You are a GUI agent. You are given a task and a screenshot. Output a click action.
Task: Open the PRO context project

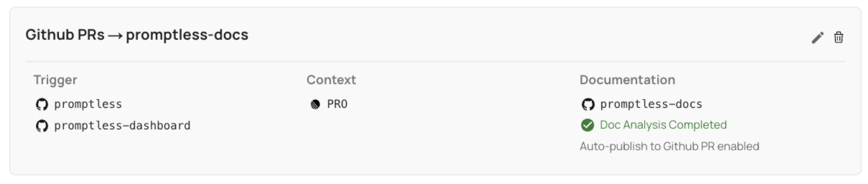tap(337, 104)
